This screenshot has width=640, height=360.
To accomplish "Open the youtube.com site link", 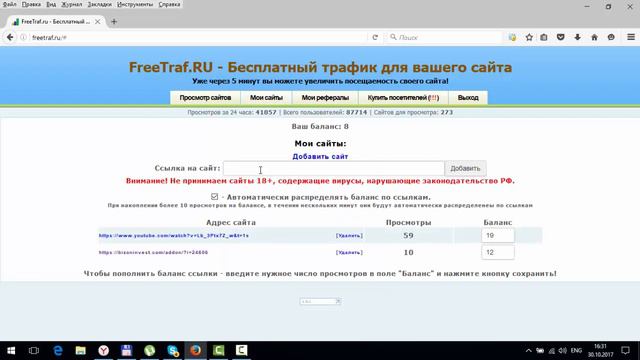I will (173, 236).
